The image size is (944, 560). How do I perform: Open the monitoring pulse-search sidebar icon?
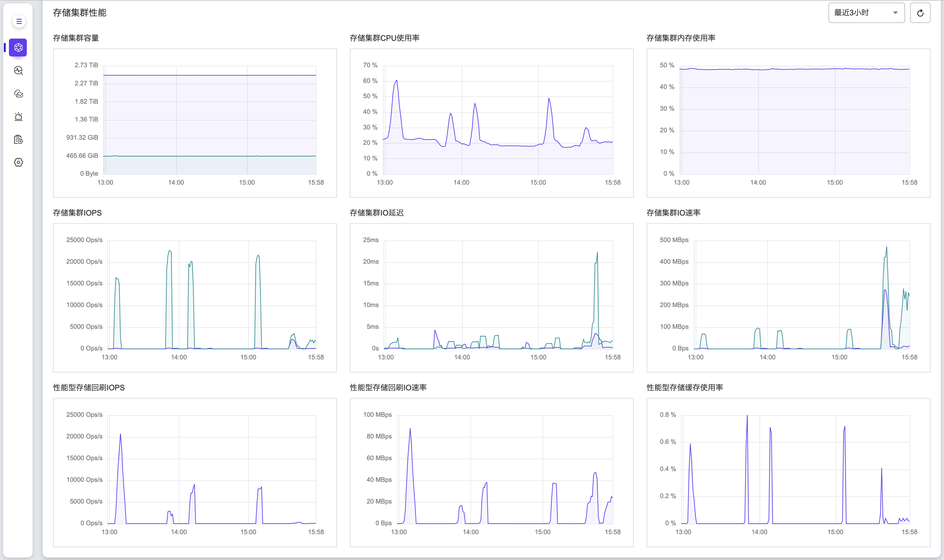pyautogui.click(x=19, y=70)
